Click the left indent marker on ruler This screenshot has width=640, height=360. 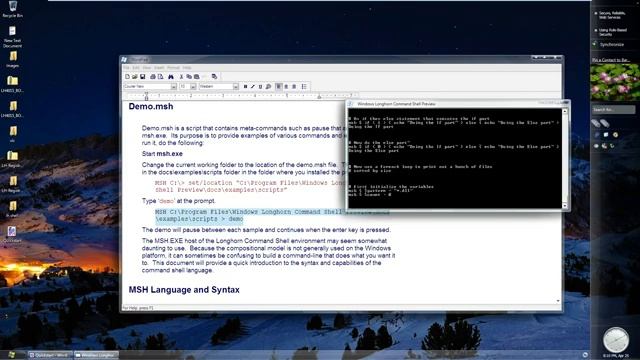pyautogui.click(x=147, y=96)
